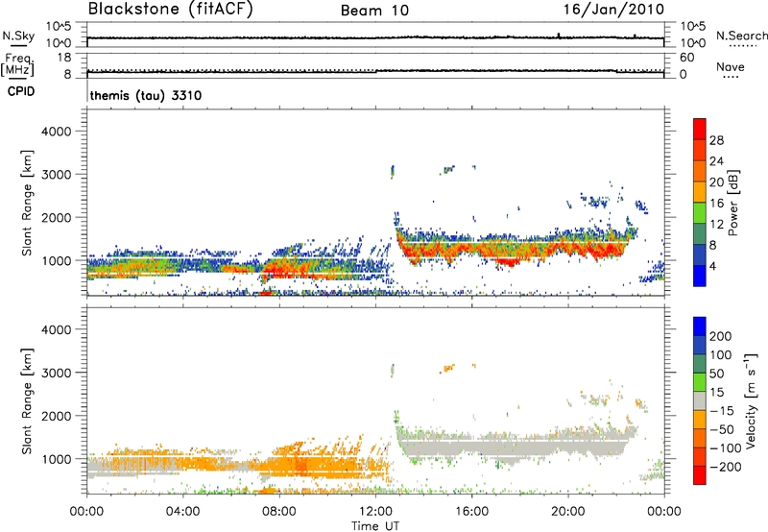Click the '12:00' time axis label

pyautogui.click(x=375, y=512)
